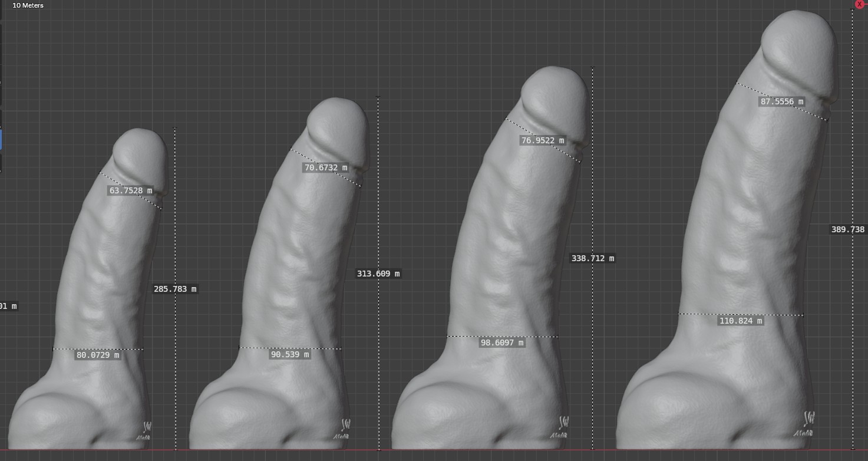Click the 110.824 m width measurement
This screenshot has height=461, width=868.
(x=741, y=321)
